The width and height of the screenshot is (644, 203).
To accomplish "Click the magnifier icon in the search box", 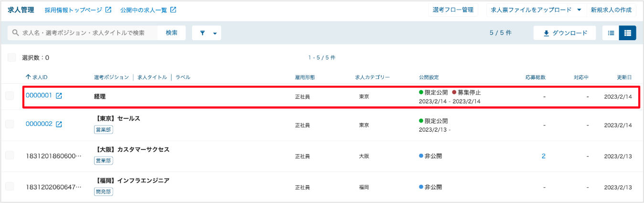I will point(16,33).
